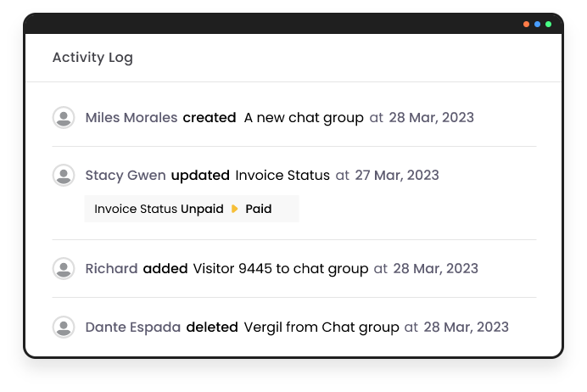This screenshot has height=392, width=587.
Task: Click the Activity Log heading
Action: (92, 58)
